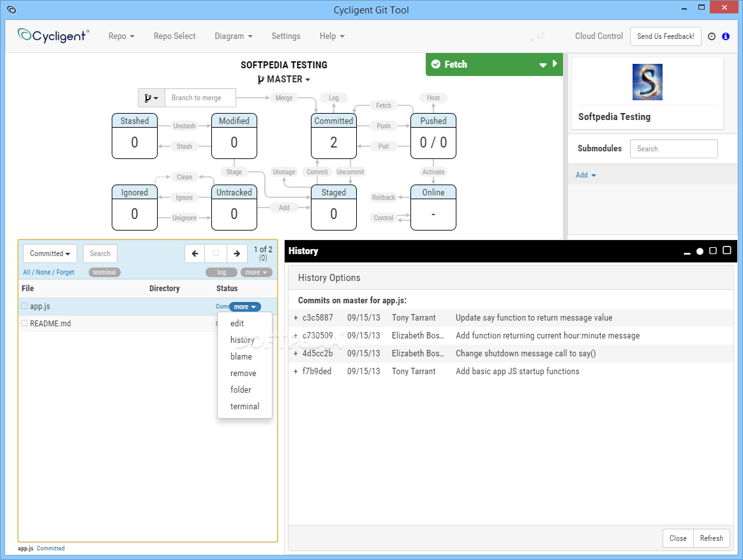Click the Log action pill
Screen dimensions: 743x560
(334, 98)
